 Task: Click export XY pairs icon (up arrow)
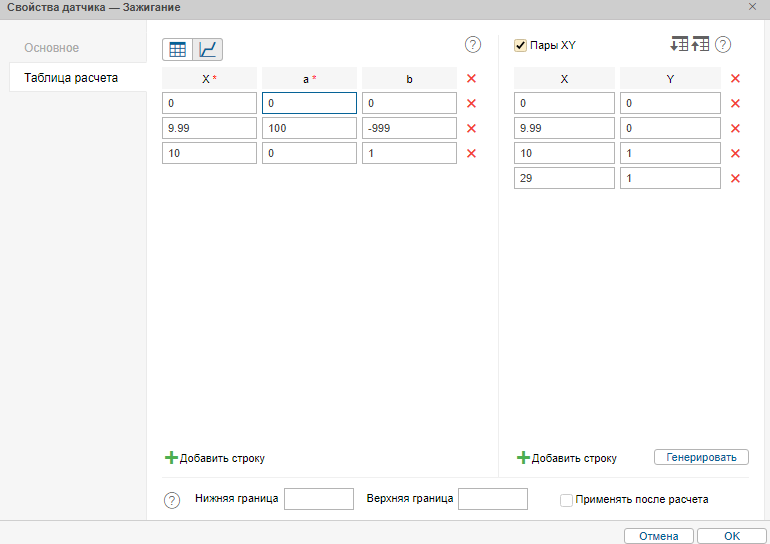coord(700,45)
